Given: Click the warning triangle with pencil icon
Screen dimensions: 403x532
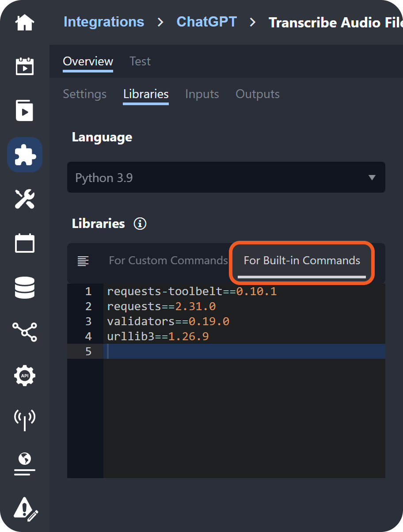Looking at the screenshot, I should pyautogui.click(x=26, y=508).
